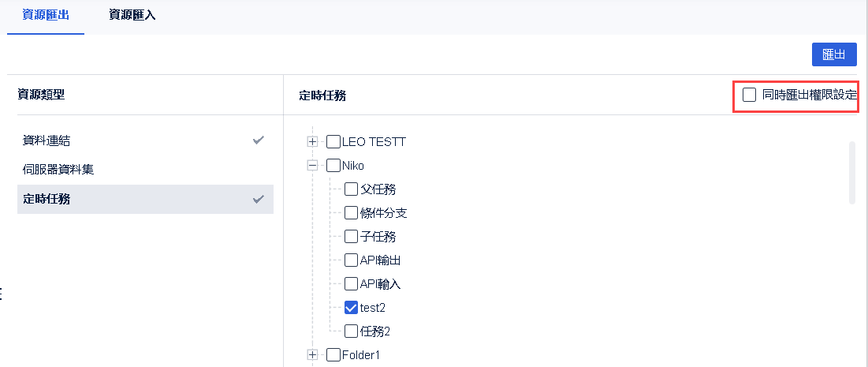Click the 匯出 button
Viewport: 868px width, 367px height.
(x=834, y=54)
